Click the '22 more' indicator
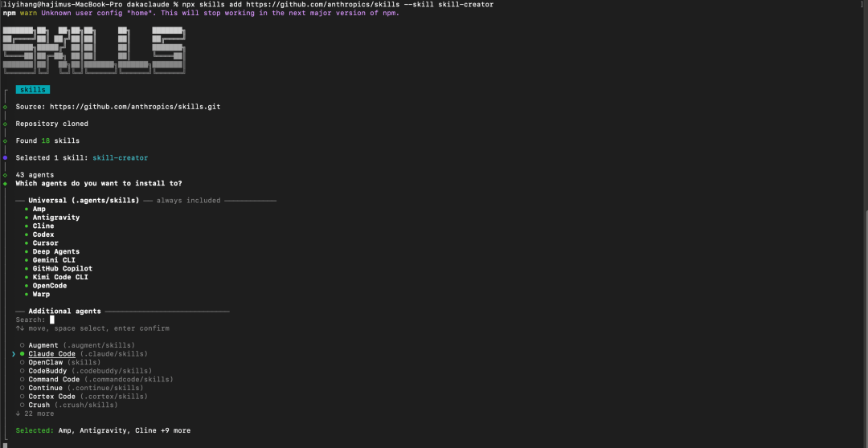The height and width of the screenshot is (448, 868). tap(35, 413)
